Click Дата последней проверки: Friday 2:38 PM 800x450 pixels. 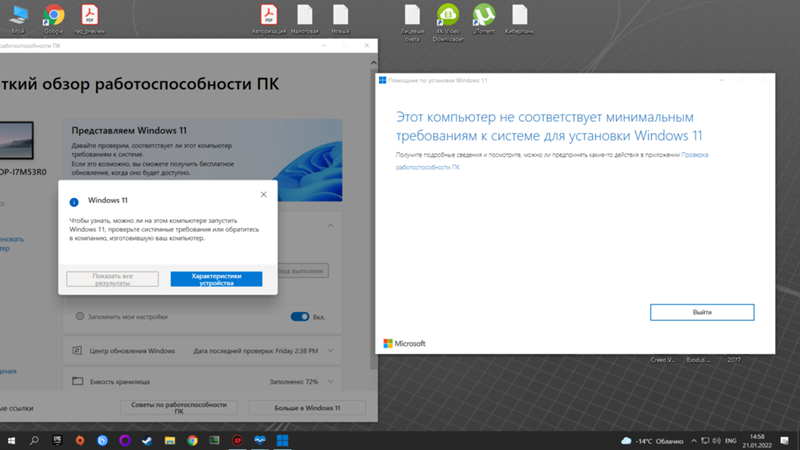[x=256, y=351]
